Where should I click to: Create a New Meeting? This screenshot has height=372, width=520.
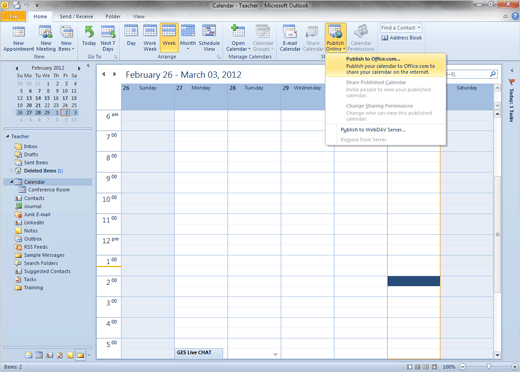pyautogui.click(x=46, y=39)
